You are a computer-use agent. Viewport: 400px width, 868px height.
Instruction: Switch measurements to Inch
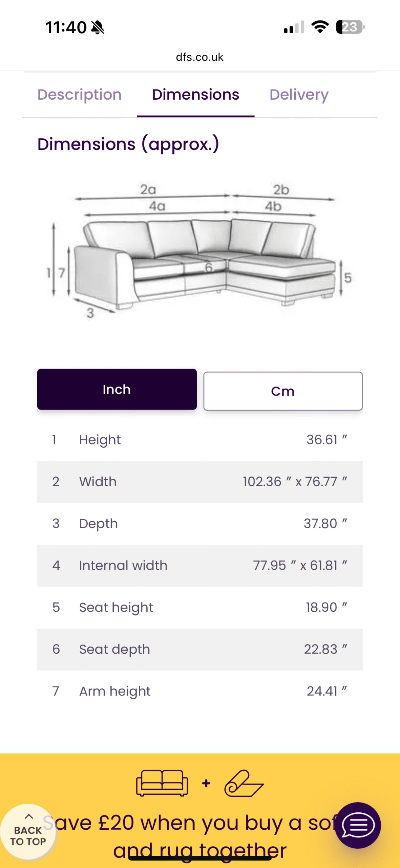[x=117, y=389]
